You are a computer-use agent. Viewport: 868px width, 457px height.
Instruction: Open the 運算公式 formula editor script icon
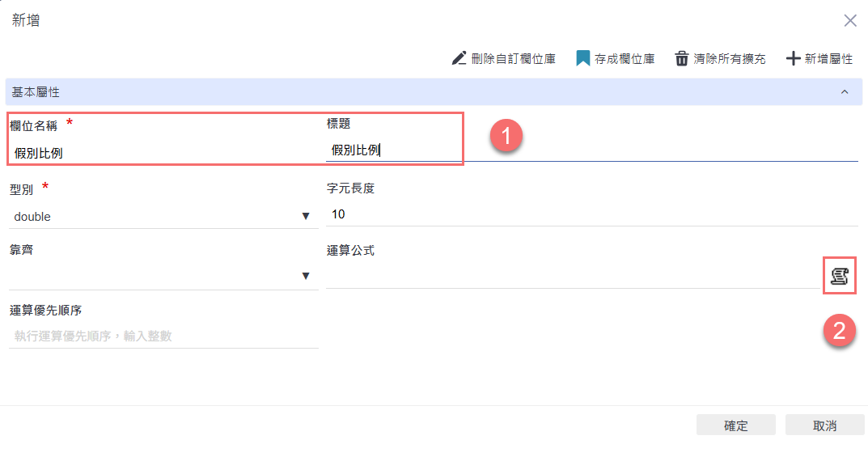click(839, 276)
